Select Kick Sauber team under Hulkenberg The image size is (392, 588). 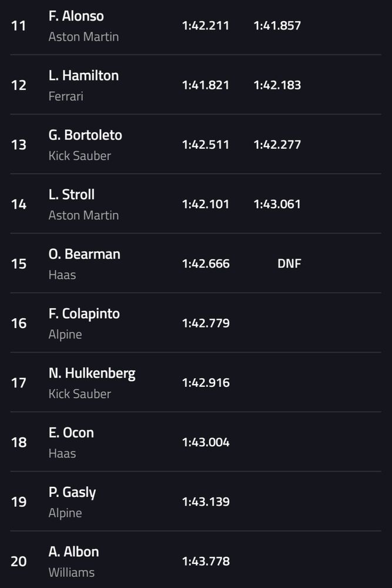pos(79,393)
